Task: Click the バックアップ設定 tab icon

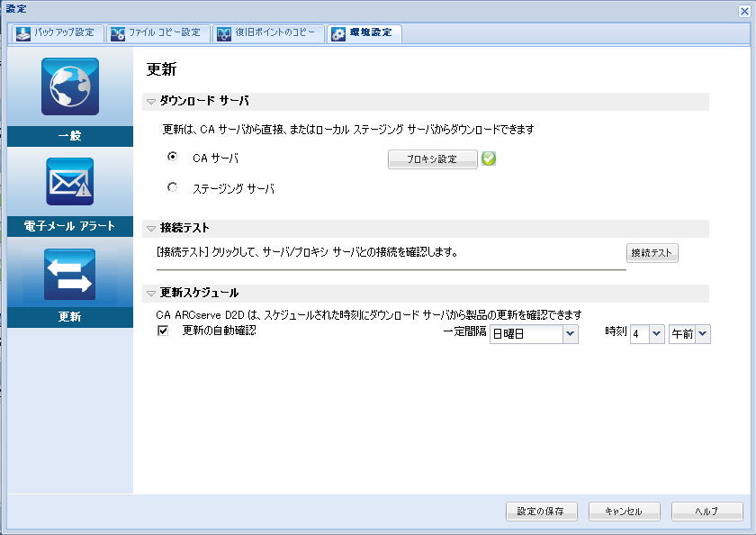Action: 23,33
